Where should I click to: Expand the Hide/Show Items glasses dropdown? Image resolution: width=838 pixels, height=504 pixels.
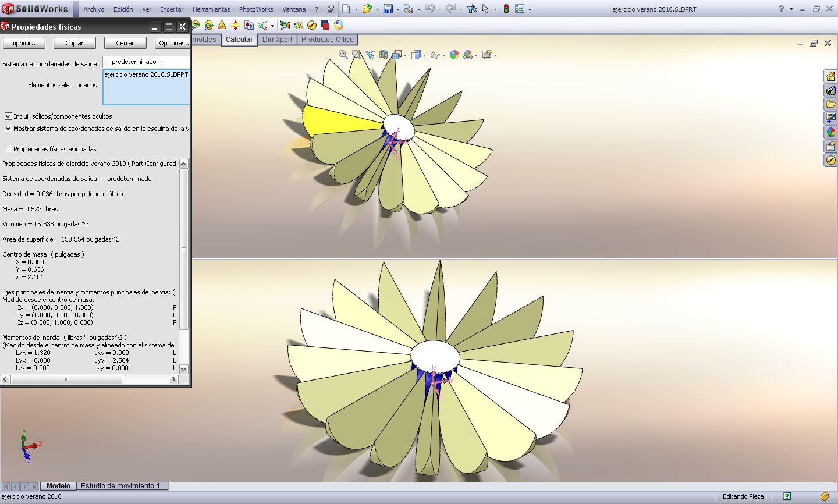point(443,55)
